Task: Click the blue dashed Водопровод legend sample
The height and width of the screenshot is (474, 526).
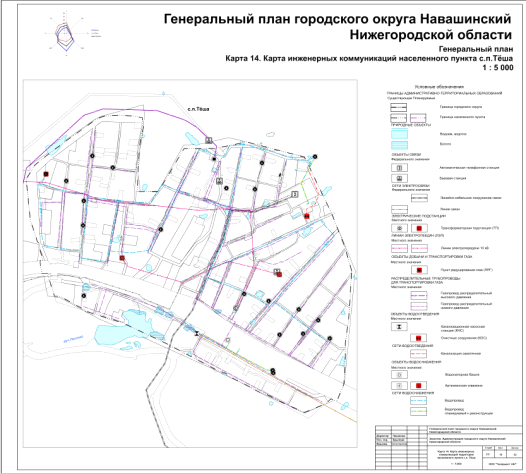Action: (418, 400)
